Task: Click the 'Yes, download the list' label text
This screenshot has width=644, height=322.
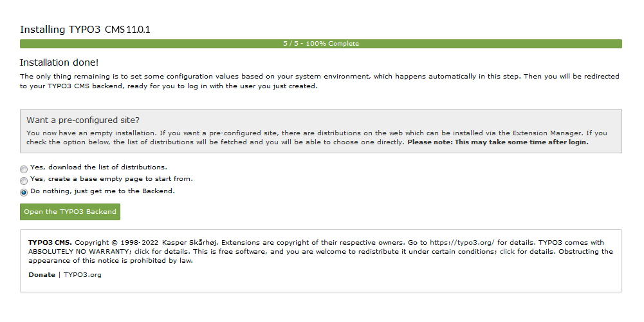Action: [x=98, y=167]
